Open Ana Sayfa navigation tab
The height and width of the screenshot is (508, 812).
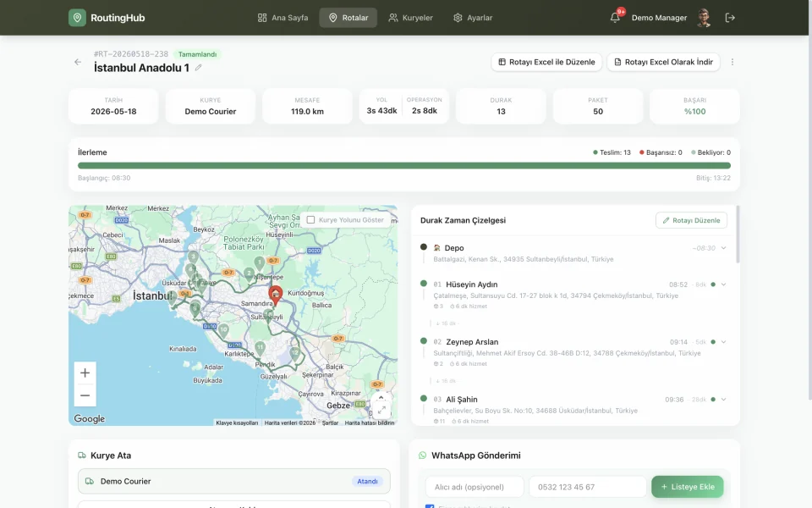(283, 18)
